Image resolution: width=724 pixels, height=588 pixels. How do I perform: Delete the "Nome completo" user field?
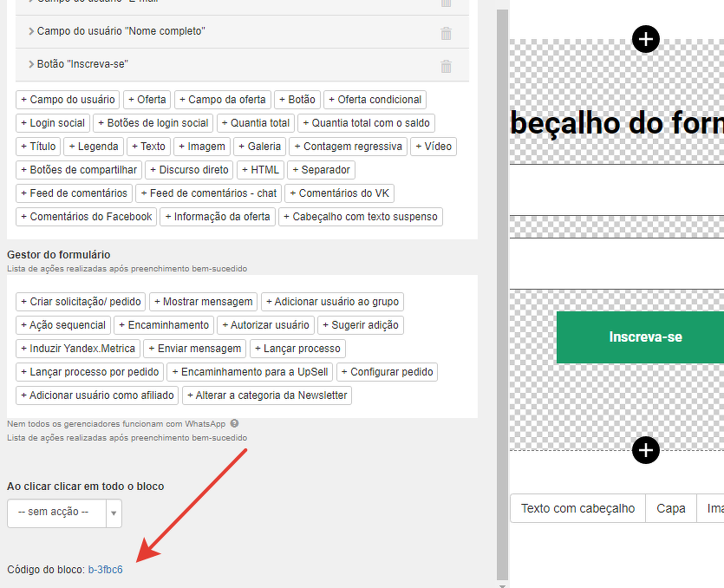(446, 33)
